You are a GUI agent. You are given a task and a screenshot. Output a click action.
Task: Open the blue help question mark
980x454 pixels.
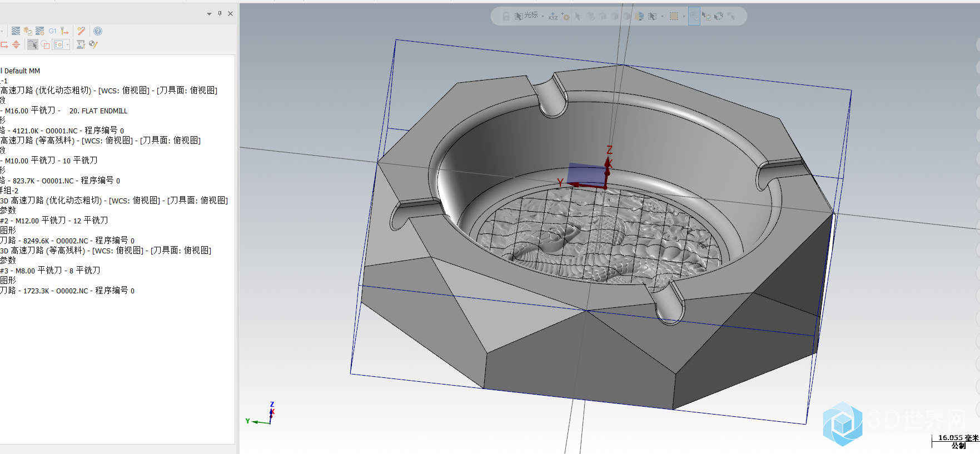click(x=98, y=31)
